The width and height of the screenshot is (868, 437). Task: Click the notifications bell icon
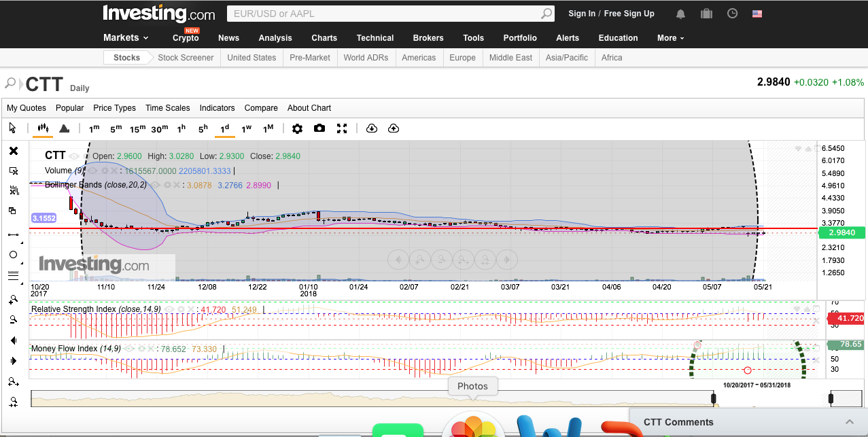[680, 14]
